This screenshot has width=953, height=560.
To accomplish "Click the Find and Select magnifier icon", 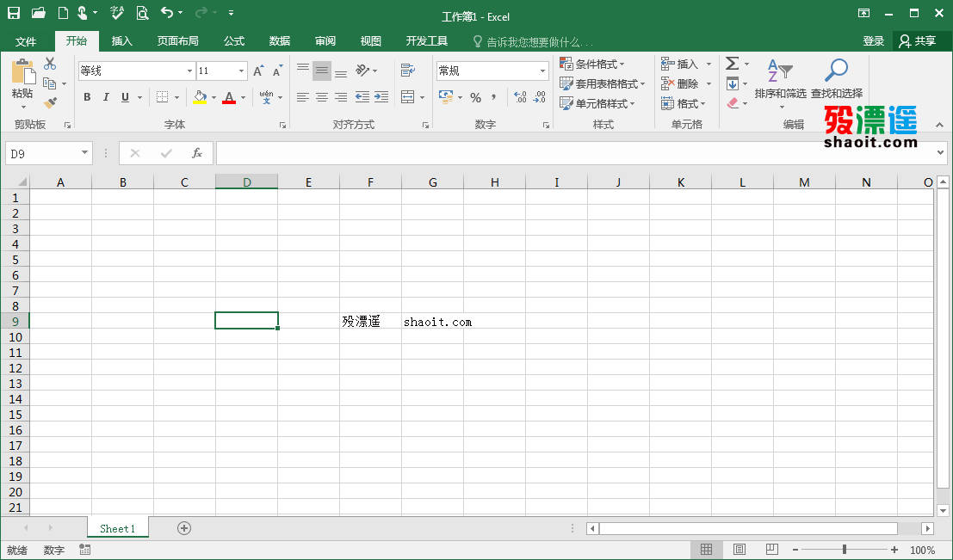I will point(836,70).
